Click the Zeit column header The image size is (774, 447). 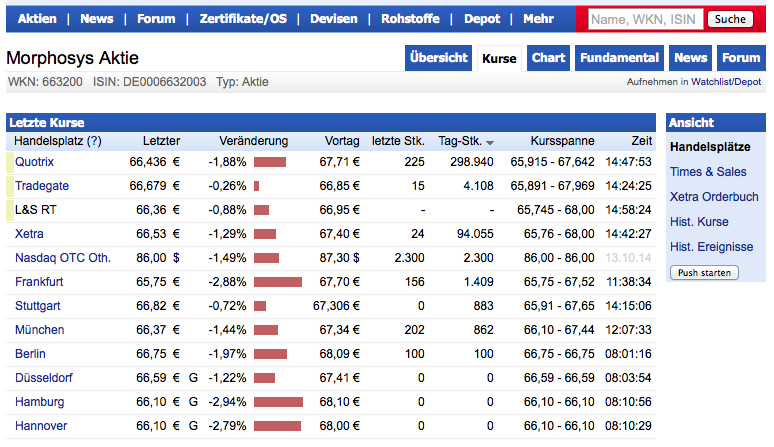point(642,141)
